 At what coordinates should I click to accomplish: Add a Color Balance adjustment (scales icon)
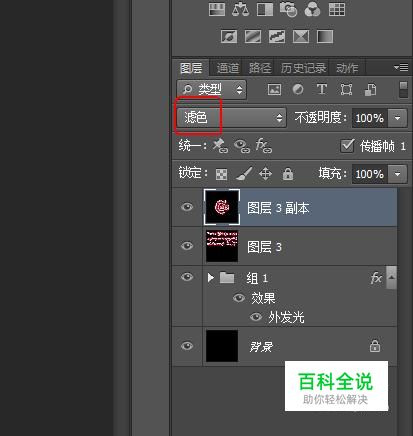click(x=240, y=9)
